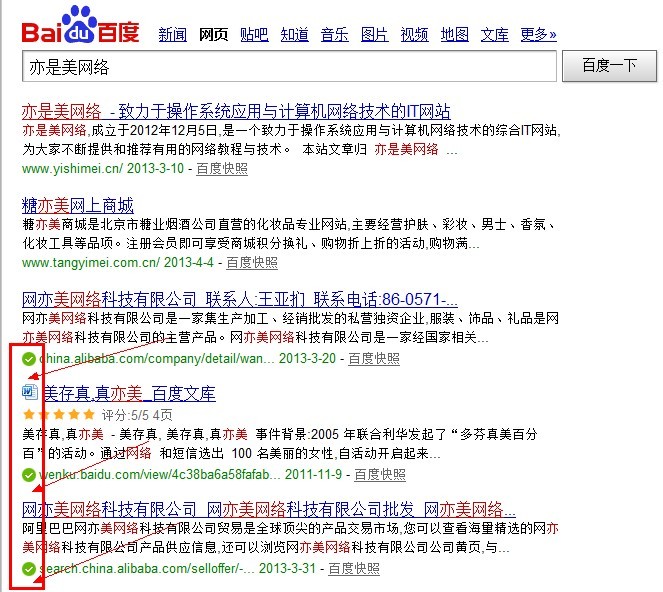Open 百度快照 for www.tangyimei.com.cn result
Screen dimensions: 663x592
point(252,263)
